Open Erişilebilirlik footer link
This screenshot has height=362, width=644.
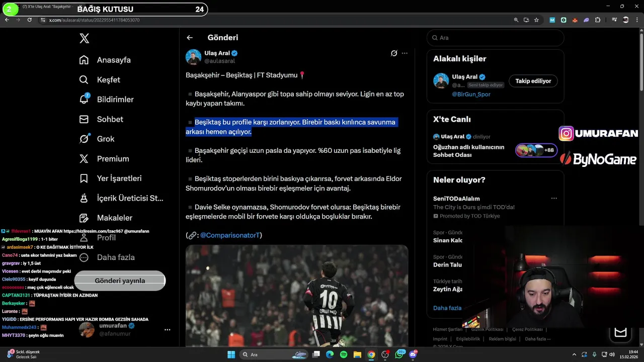pyautogui.click(x=468, y=339)
